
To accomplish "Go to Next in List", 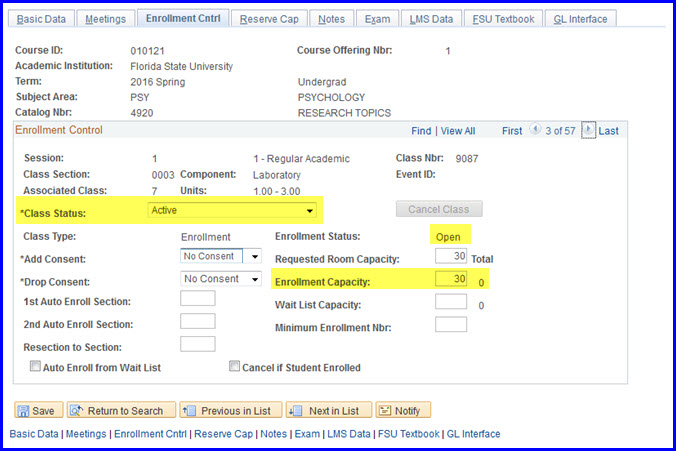I will pyautogui.click(x=329, y=410).
